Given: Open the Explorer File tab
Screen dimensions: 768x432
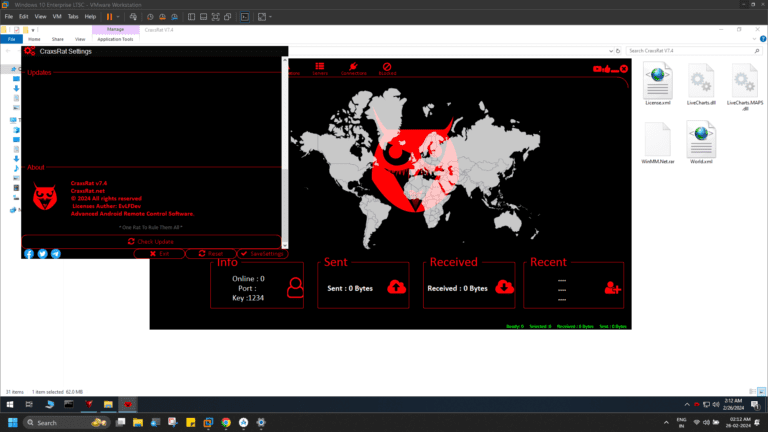Looking at the screenshot, I should click(11, 39).
